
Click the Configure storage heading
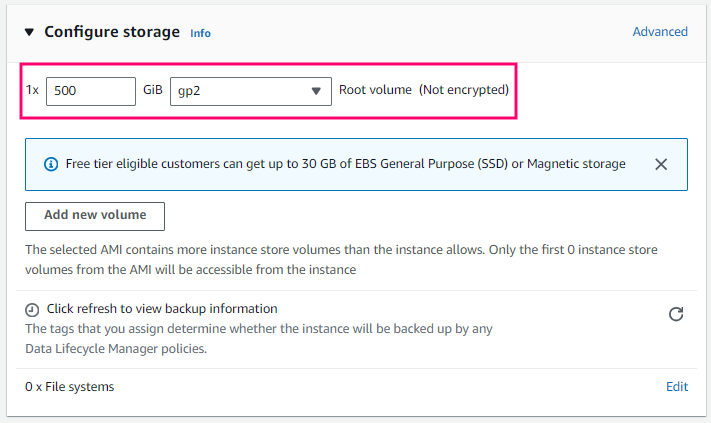point(111,32)
